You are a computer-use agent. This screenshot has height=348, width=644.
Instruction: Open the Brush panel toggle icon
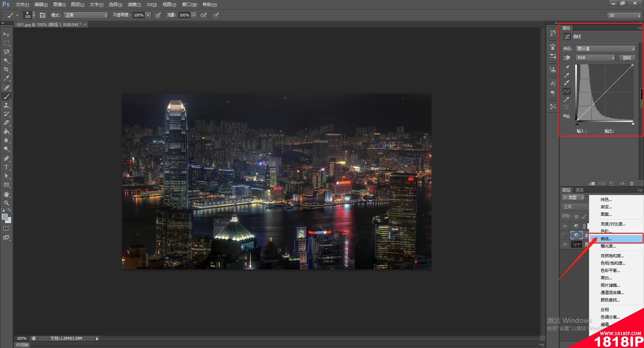click(43, 15)
